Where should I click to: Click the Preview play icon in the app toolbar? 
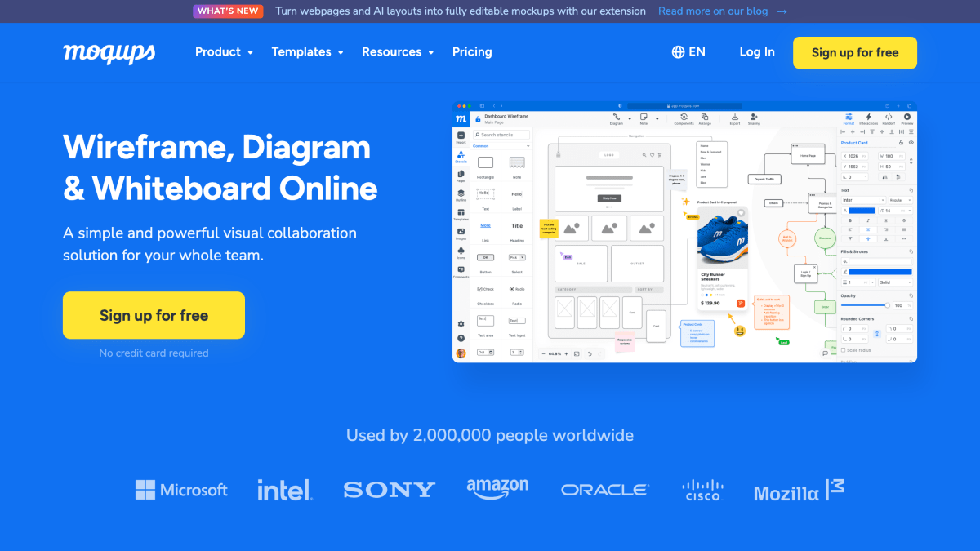coord(907,119)
